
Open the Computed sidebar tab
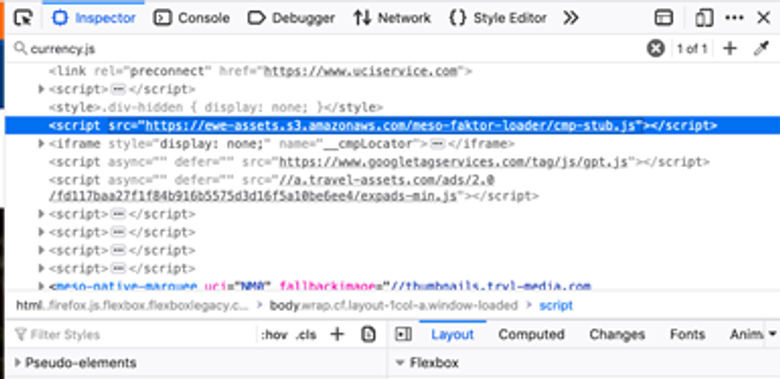pos(531,335)
